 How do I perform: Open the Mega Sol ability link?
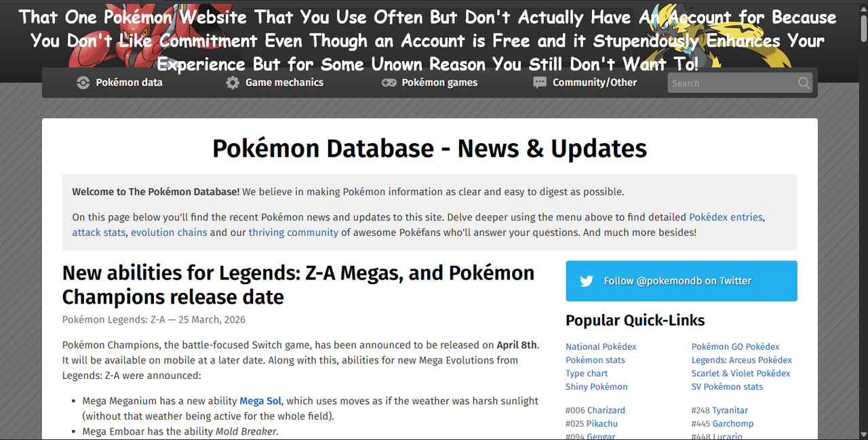pyautogui.click(x=260, y=401)
